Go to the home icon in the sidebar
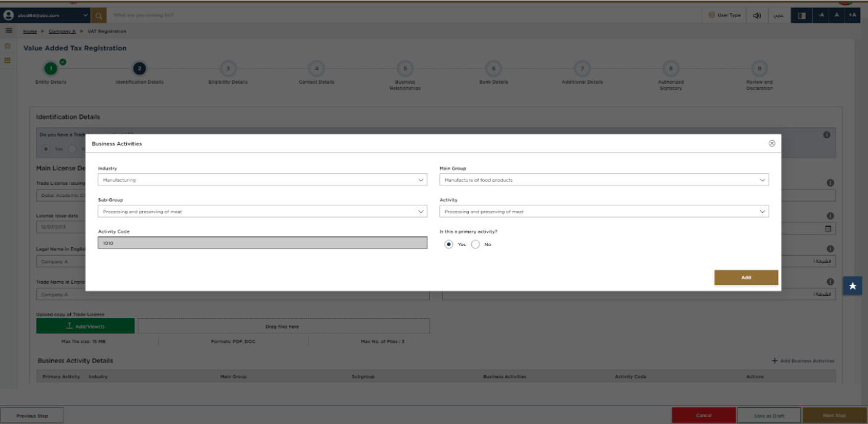 (x=7, y=46)
